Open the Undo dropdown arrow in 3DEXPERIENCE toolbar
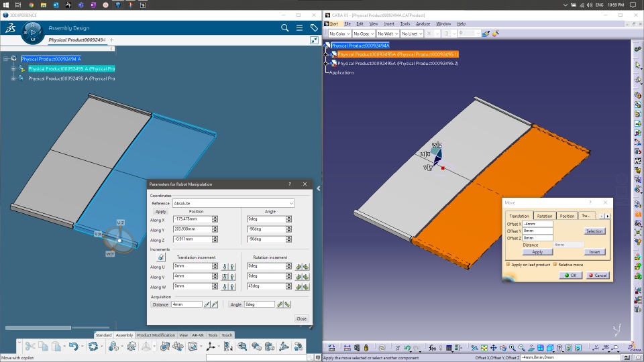Image resolution: width=644 pixels, height=362 pixels. [82, 347]
